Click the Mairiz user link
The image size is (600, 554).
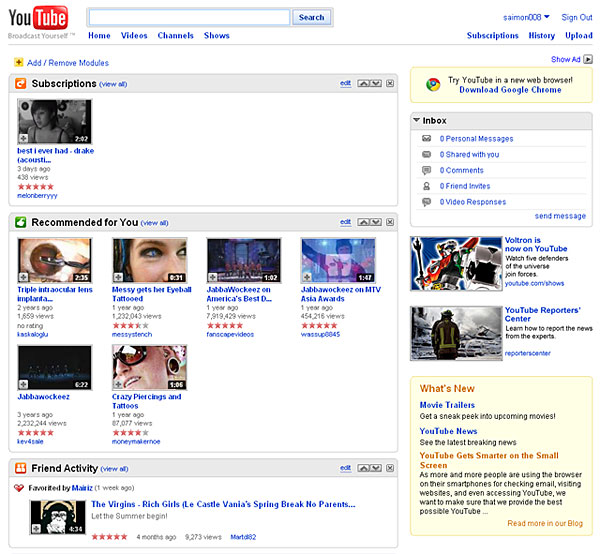tap(82, 488)
